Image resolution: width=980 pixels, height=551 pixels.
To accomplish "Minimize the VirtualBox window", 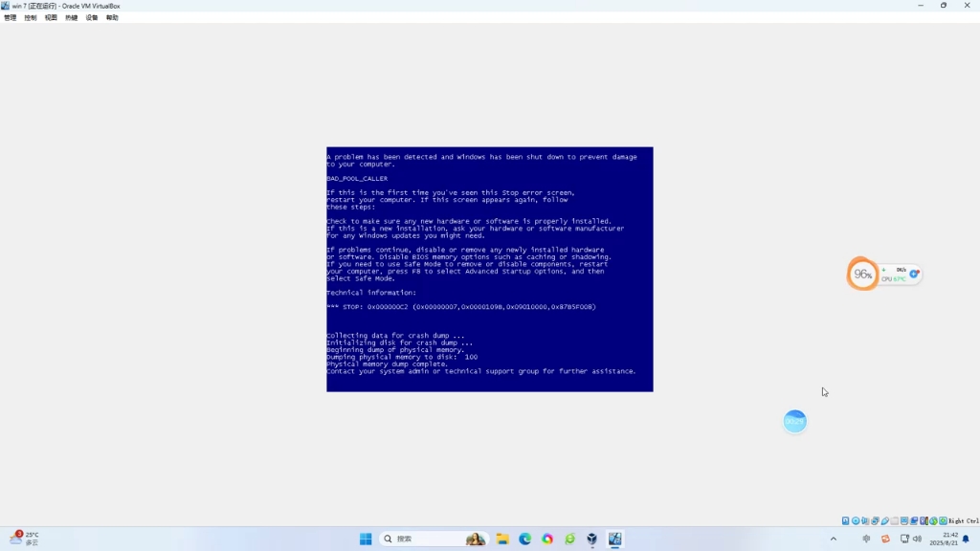I will [921, 6].
